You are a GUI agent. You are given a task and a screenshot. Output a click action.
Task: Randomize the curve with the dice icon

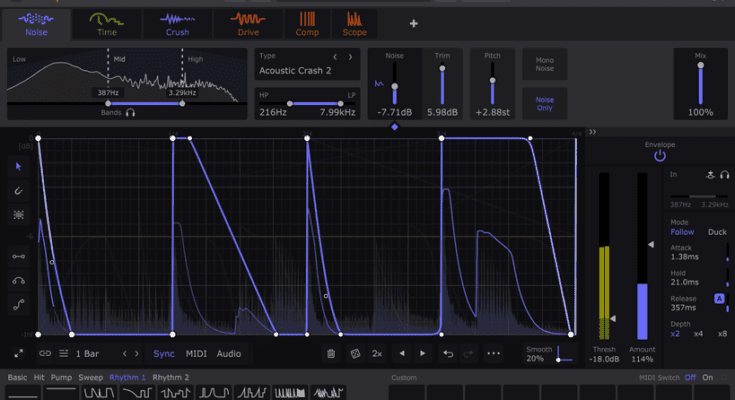coord(354,353)
